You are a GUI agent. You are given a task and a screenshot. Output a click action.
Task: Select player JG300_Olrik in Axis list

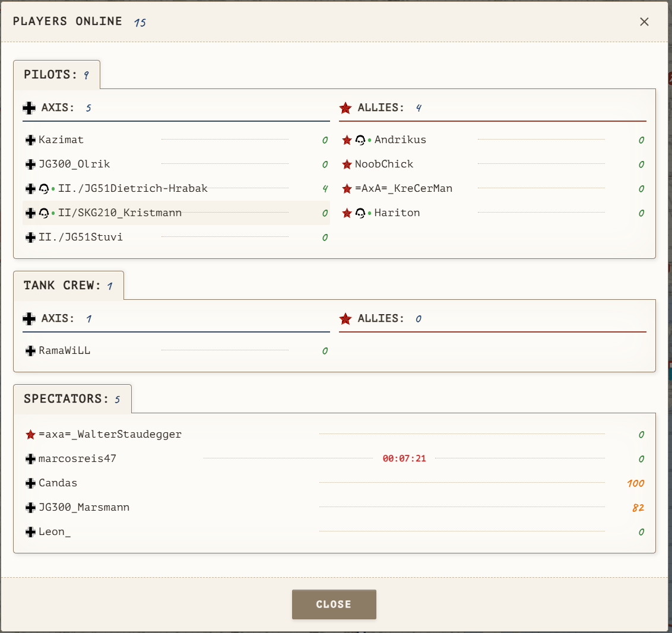176,164
